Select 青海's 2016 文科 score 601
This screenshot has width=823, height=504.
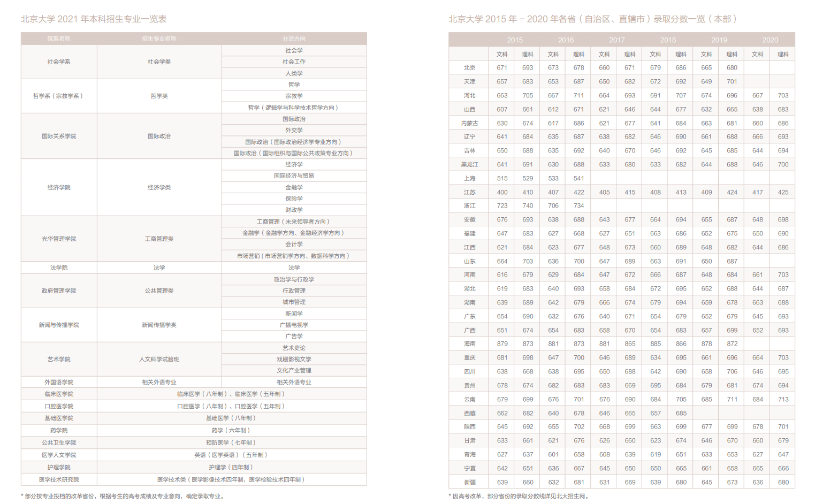click(553, 454)
